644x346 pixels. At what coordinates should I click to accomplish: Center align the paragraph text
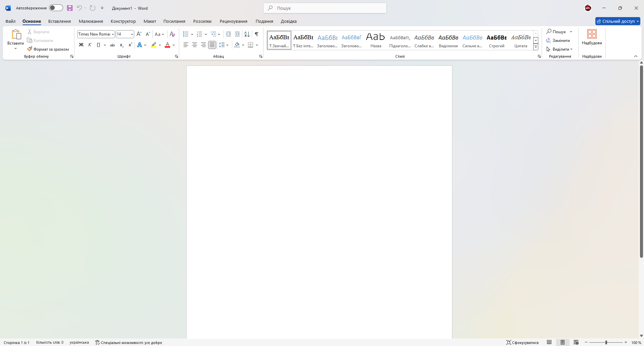(195, 45)
